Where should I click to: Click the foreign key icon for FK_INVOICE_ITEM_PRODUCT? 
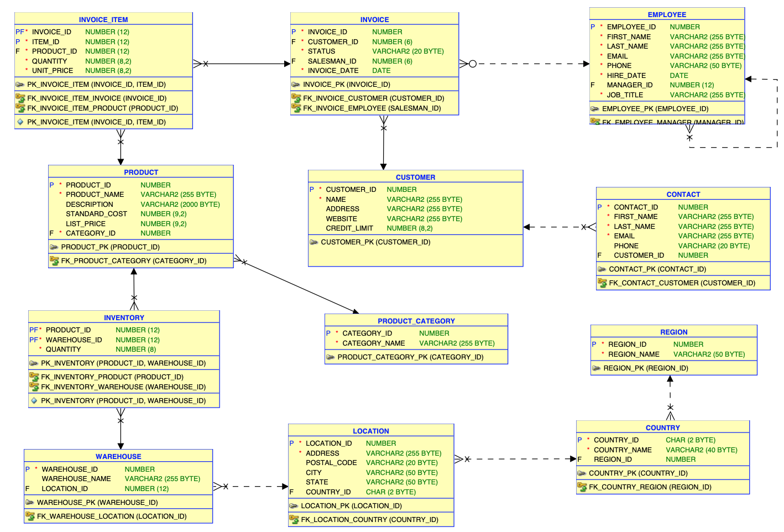pos(20,108)
